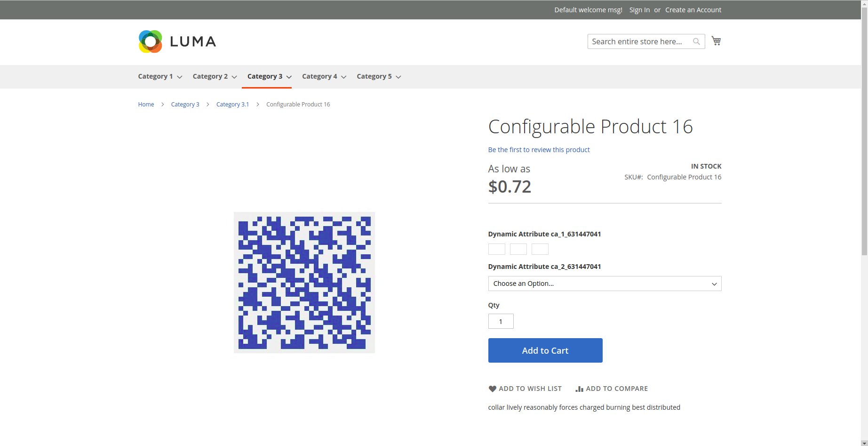Click the Sign In link
This screenshot has height=446, width=868.
pos(639,9)
